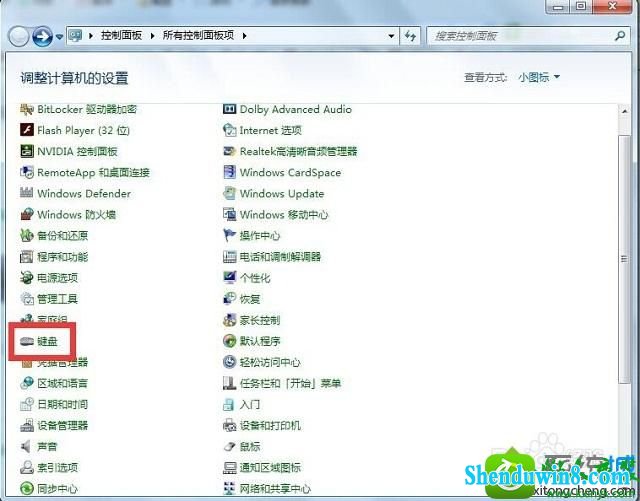Click the 轻松访问中心 icon
640x501 pixels.
(229, 362)
